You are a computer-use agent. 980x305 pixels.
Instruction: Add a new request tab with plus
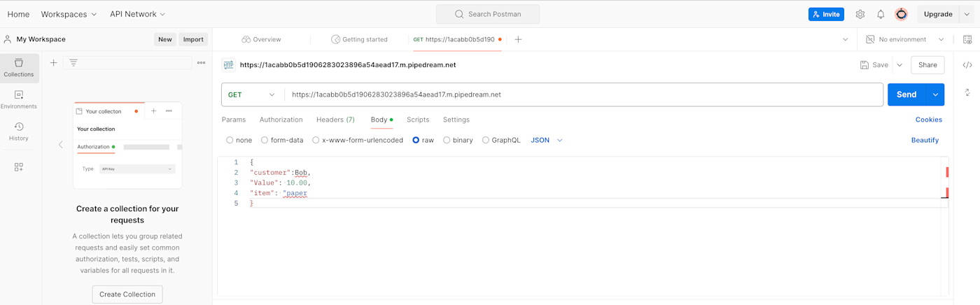coord(518,40)
